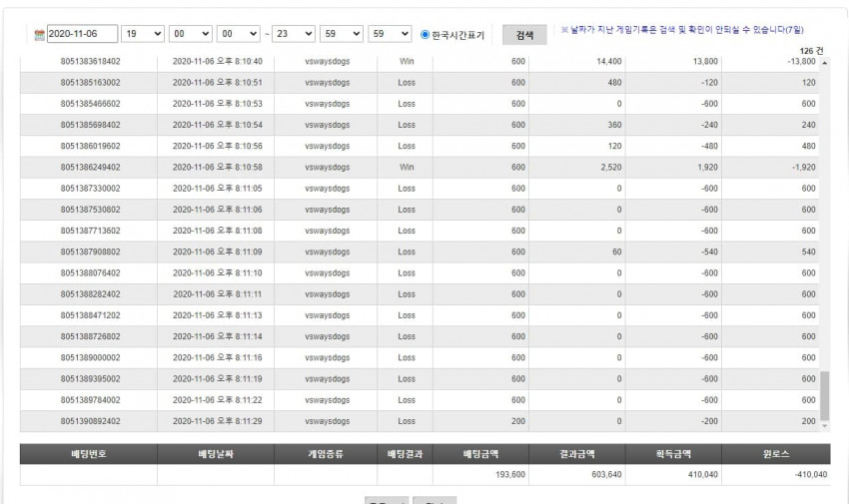The height and width of the screenshot is (504, 849).
Task: Click the table scrollbar down arrow
Action: (x=825, y=426)
